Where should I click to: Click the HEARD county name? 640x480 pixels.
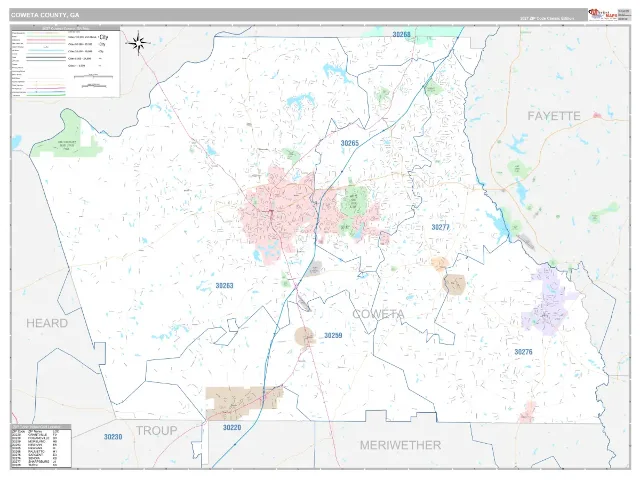coord(47,323)
